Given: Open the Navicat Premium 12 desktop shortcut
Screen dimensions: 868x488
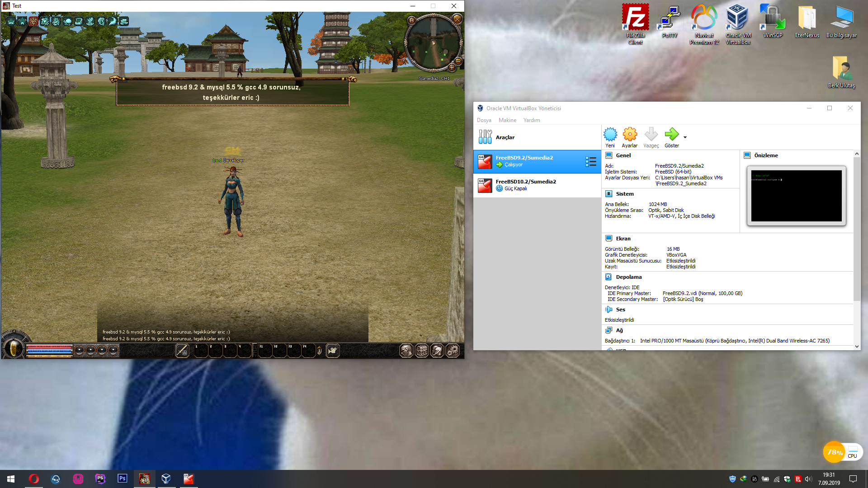Looking at the screenshot, I should (x=704, y=24).
